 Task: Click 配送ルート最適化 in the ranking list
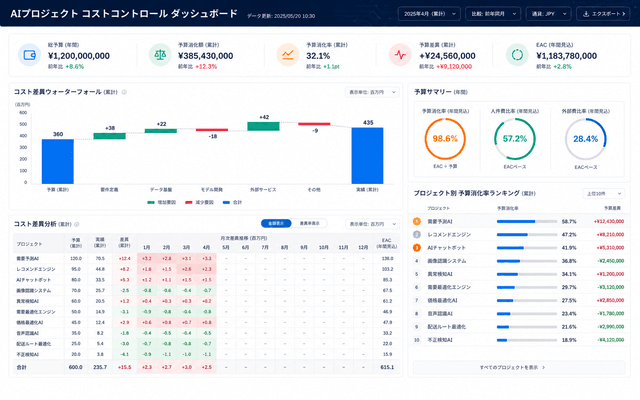click(x=446, y=327)
